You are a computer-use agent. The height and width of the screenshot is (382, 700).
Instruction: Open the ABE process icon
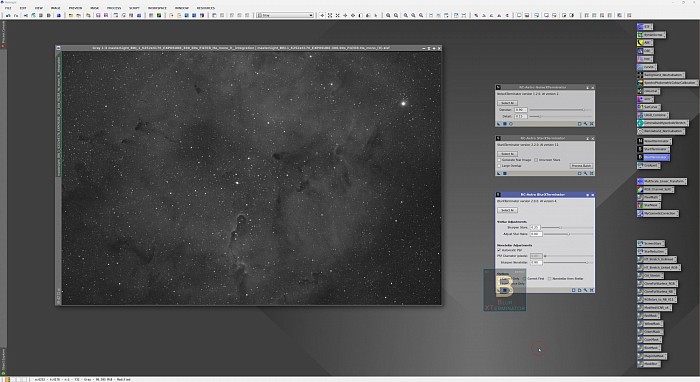(645, 43)
